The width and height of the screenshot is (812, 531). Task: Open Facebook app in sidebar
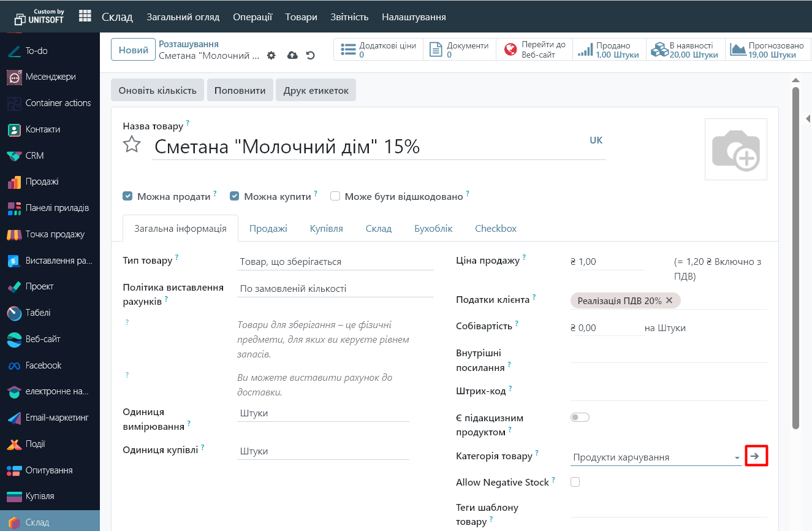tap(50, 365)
